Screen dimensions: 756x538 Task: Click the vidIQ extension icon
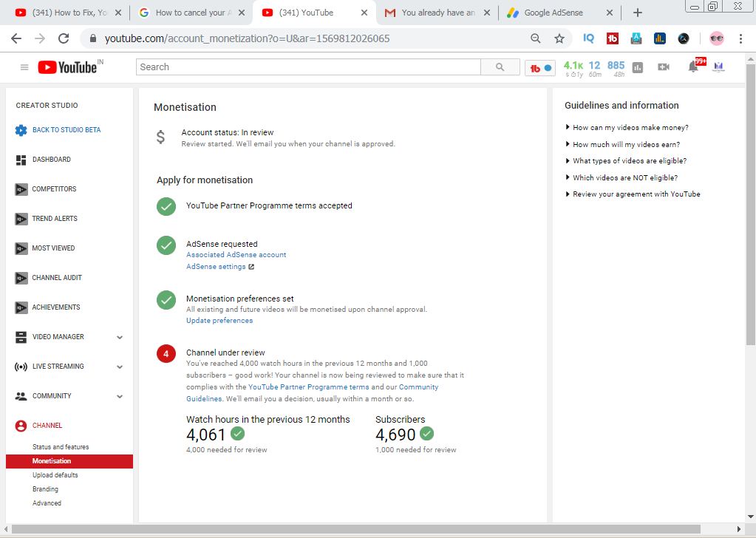click(x=588, y=38)
